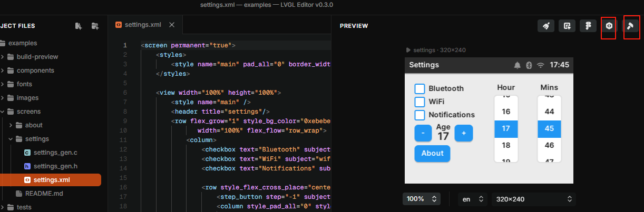Select hour 18 in Hour roller
Image resolution: width=644 pixels, height=212 pixels.
pyautogui.click(x=506, y=145)
